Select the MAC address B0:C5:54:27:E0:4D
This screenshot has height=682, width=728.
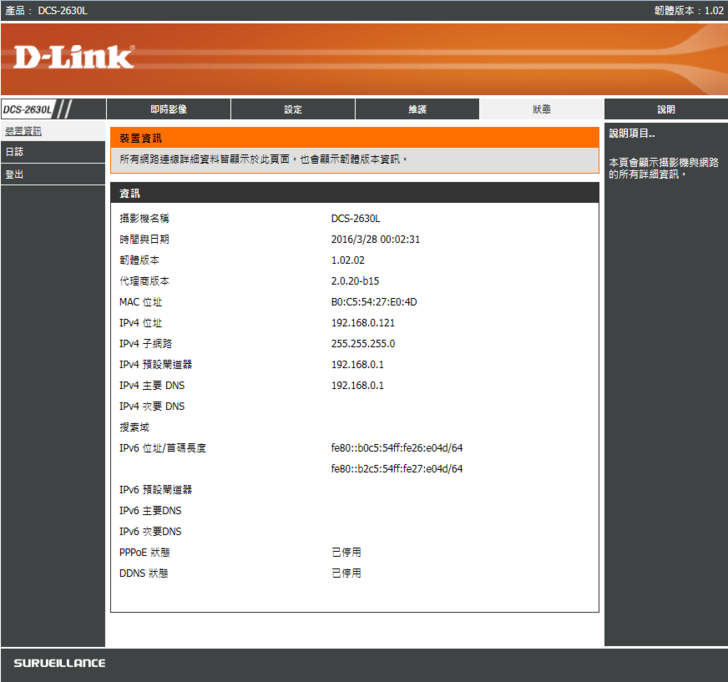[374, 302]
